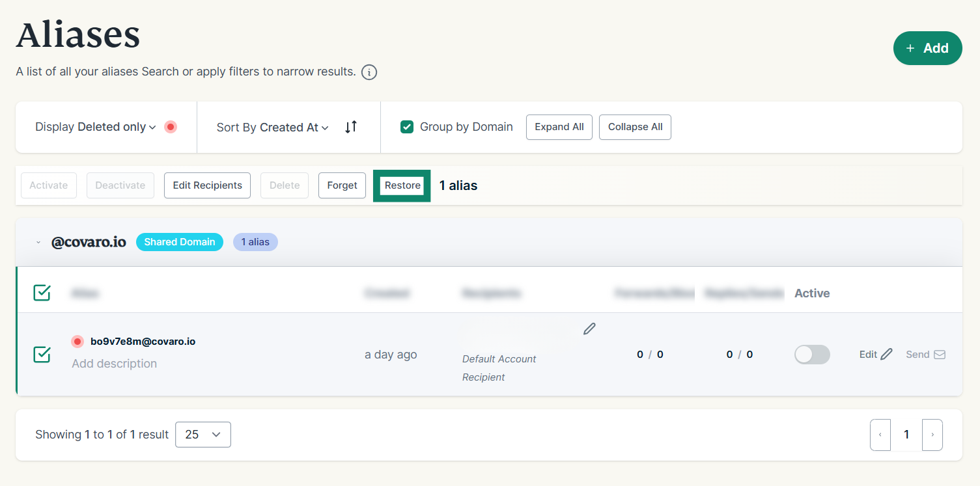This screenshot has height=486, width=980.
Task: Click the disabled Deactivate button
Action: coord(120,185)
